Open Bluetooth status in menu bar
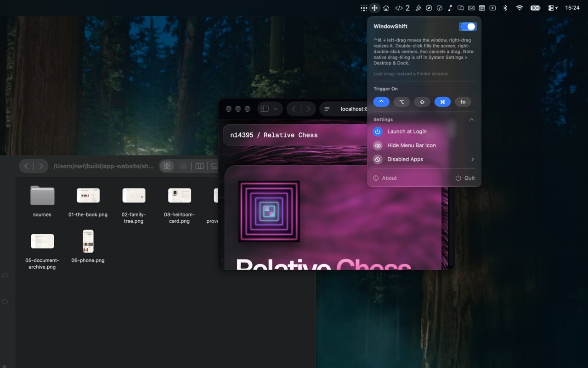The image size is (588, 368). point(505,8)
